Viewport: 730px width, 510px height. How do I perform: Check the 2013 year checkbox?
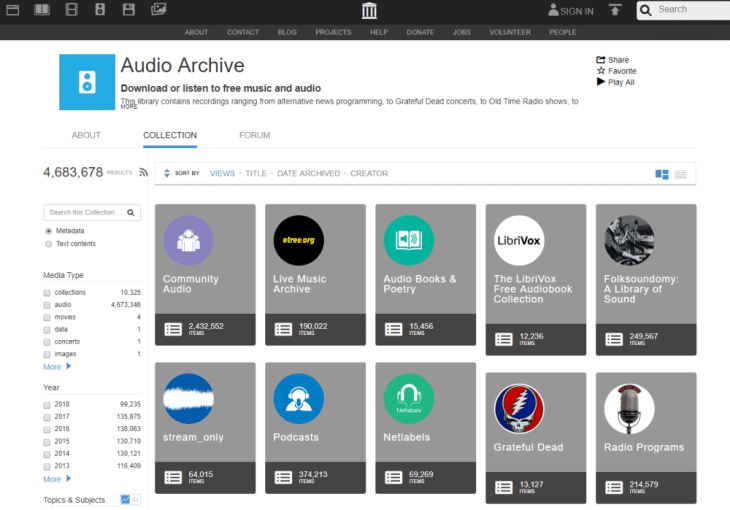pyautogui.click(x=47, y=466)
